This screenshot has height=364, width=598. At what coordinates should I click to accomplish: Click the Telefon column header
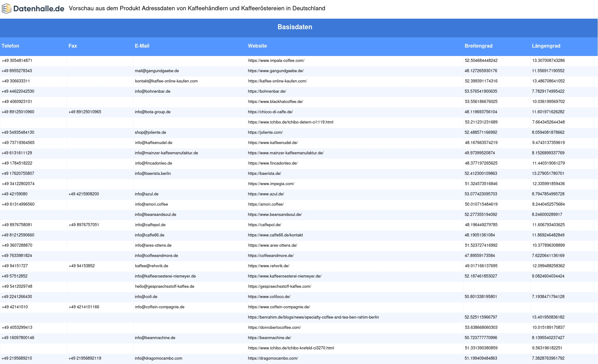point(10,46)
